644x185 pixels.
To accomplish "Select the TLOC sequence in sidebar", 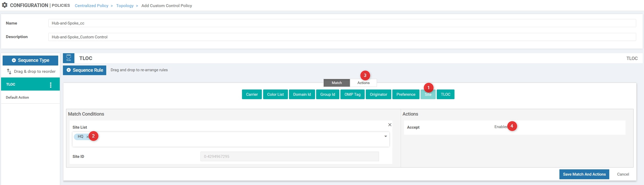I will [30, 84].
